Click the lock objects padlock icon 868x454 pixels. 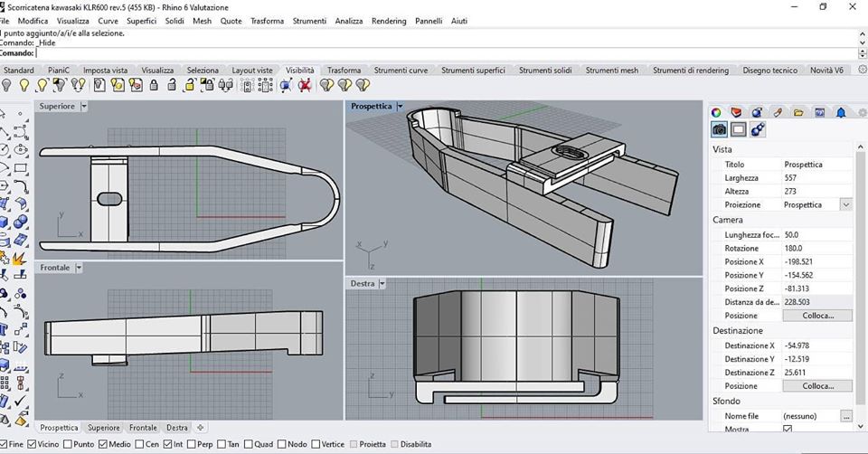point(154,85)
